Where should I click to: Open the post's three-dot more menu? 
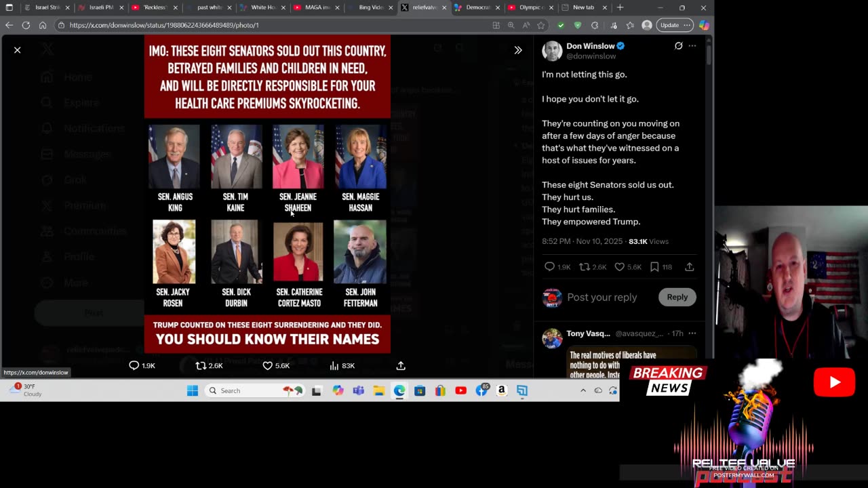[692, 46]
